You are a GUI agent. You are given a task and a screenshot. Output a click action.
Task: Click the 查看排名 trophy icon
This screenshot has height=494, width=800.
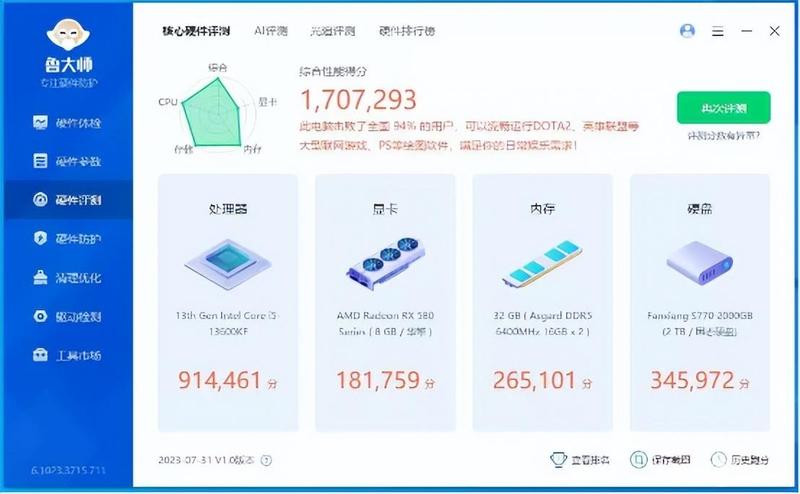(558, 460)
